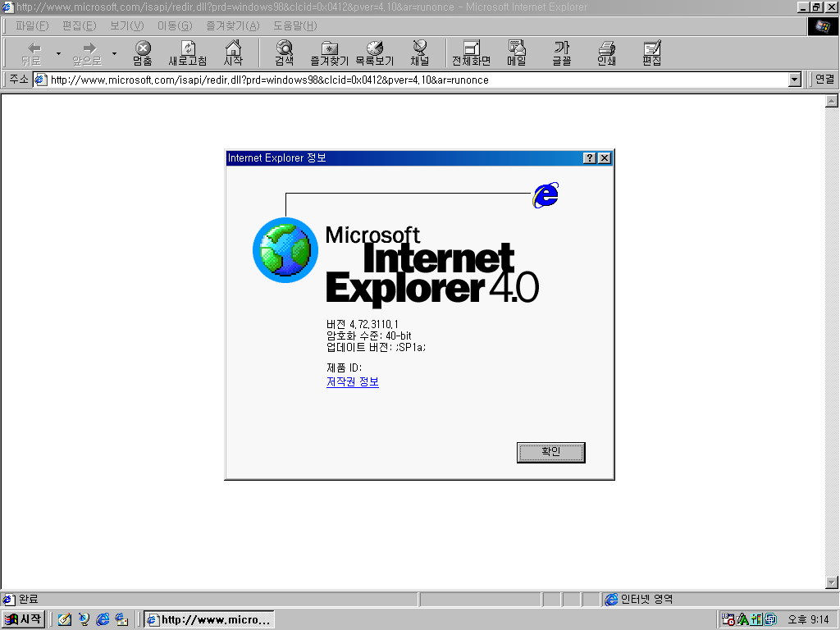Click the striped gauge tray icon before last
The width and height of the screenshot is (840, 630).
point(756,619)
